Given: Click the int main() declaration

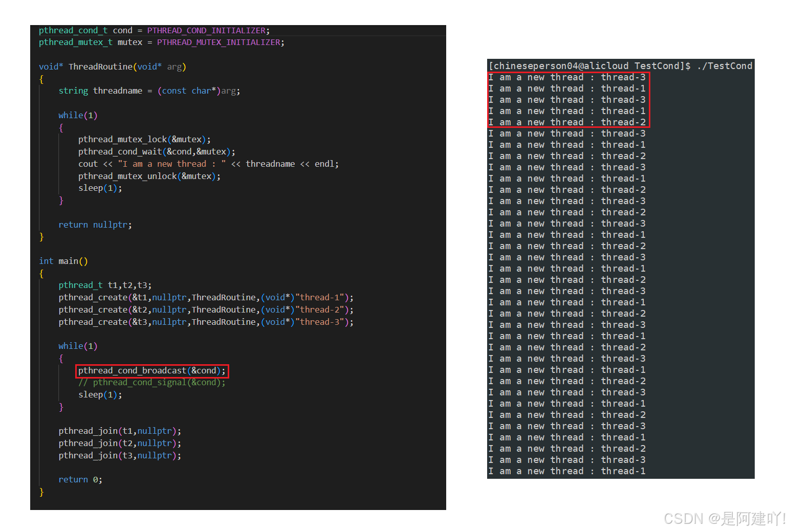Looking at the screenshot, I should point(63,261).
